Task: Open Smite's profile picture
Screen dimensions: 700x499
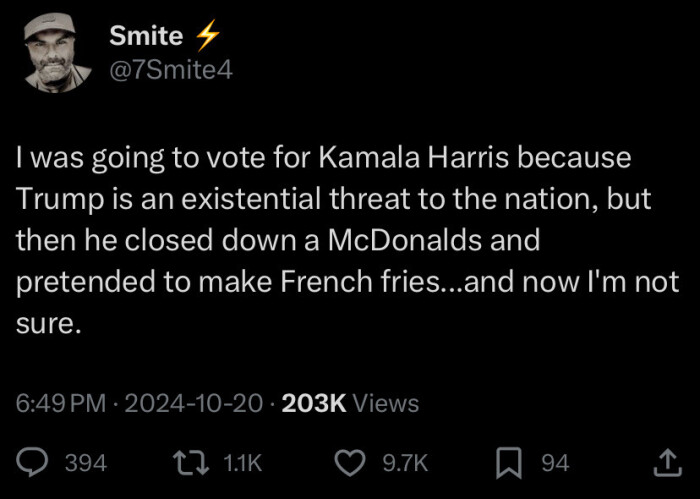Action: point(51,53)
